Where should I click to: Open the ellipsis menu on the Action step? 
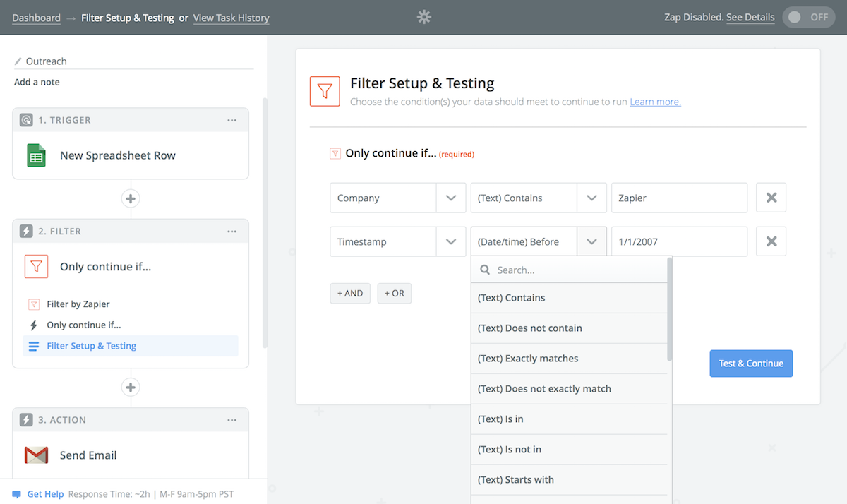pos(232,419)
